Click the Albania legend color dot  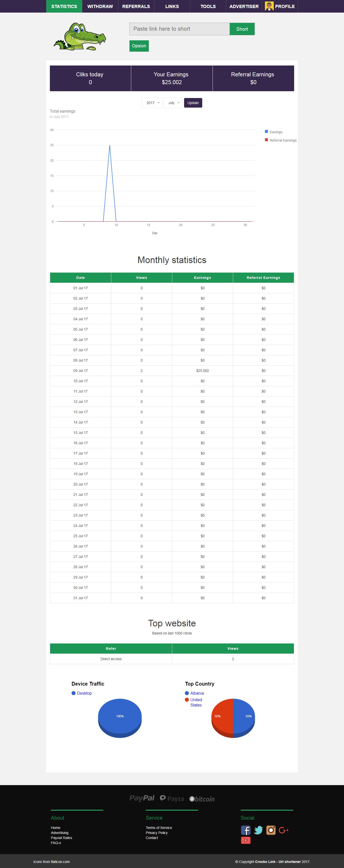point(187,693)
